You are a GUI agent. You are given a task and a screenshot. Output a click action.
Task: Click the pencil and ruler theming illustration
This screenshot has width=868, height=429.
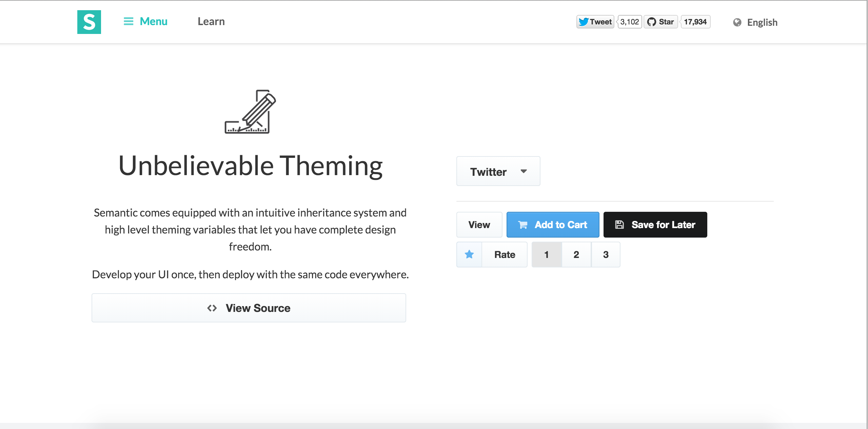pyautogui.click(x=251, y=112)
